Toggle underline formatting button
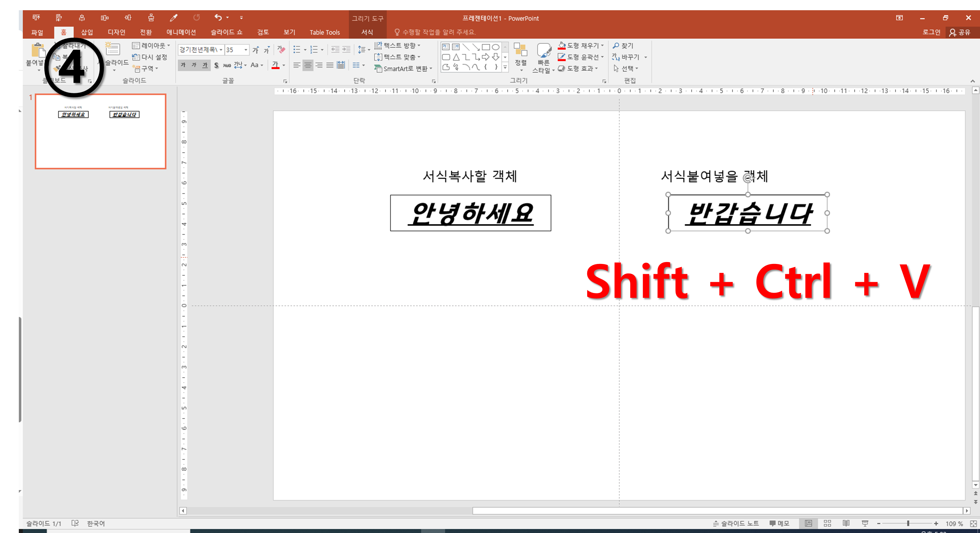The height and width of the screenshot is (533, 980). point(205,65)
